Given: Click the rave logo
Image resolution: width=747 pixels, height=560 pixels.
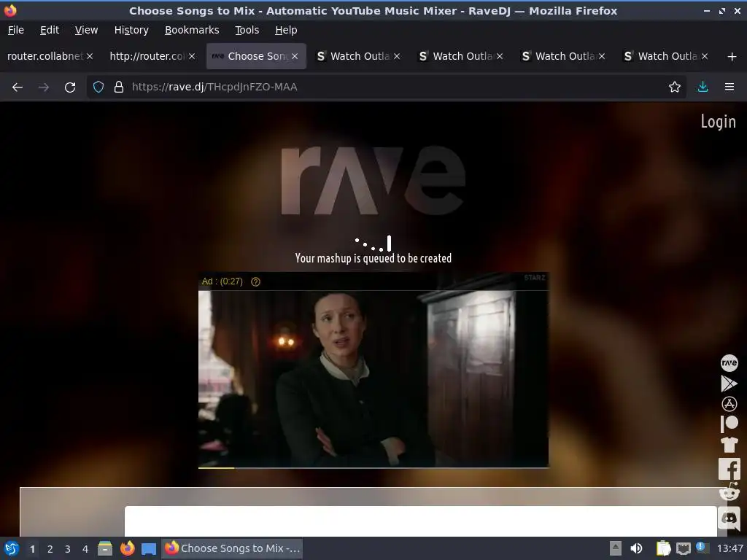Looking at the screenshot, I should click(373, 180).
